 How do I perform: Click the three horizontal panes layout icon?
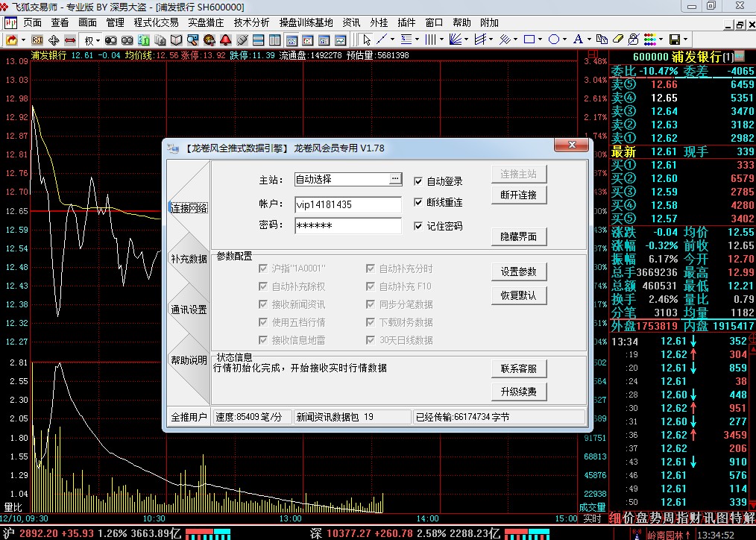click(x=259, y=40)
